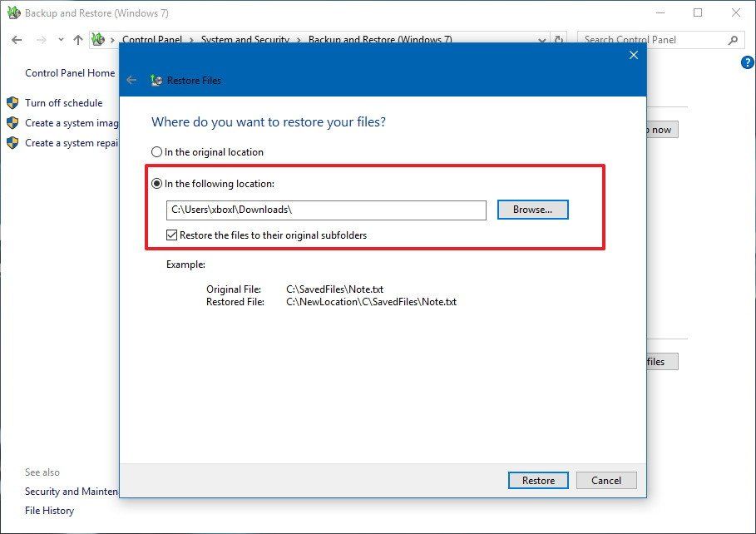Select the In the following location radio button
Image resolution: width=756 pixels, height=534 pixels.
(157, 183)
